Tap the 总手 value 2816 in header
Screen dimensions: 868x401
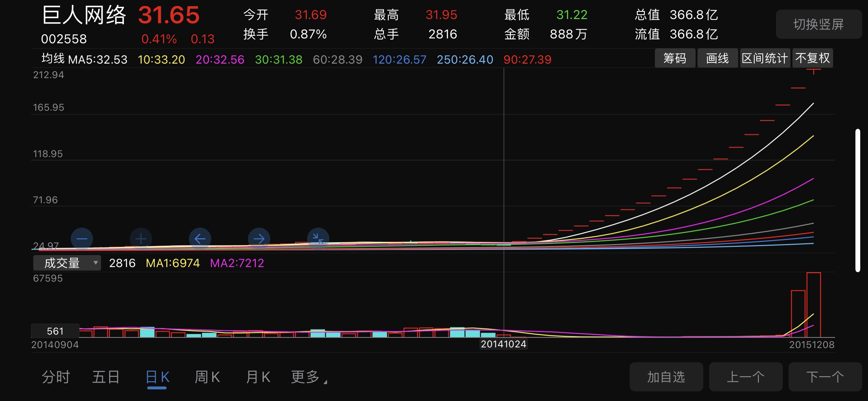click(443, 34)
